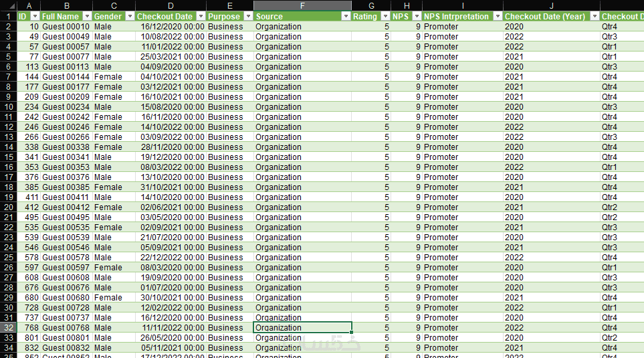Select column D header
The width and height of the screenshot is (644, 358).
(171, 6)
